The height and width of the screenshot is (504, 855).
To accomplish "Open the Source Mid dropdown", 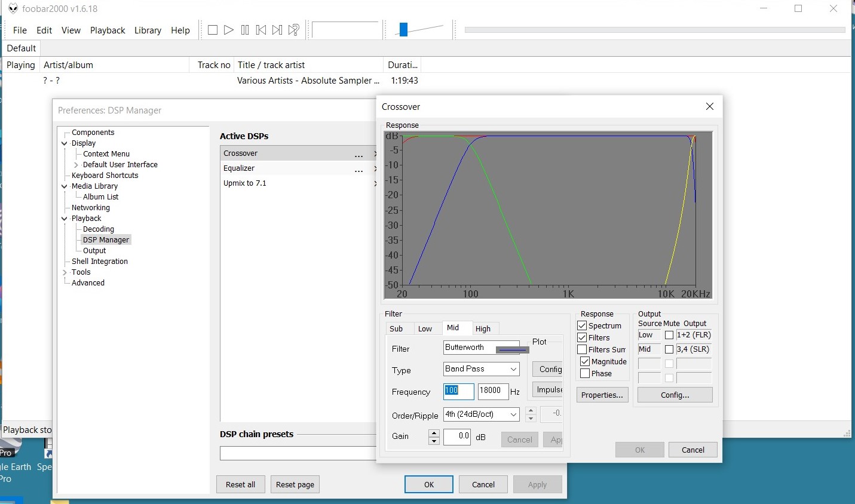I will tap(649, 349).
